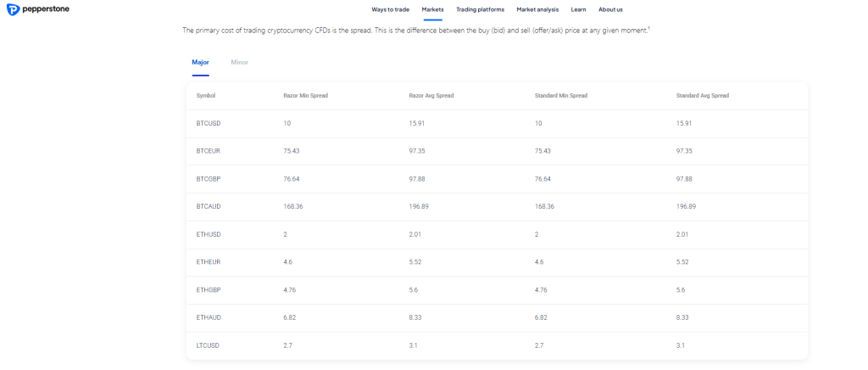868x370 pixels.
Task: Open the Trading platforms menu
Action: (x=480, y=9)
